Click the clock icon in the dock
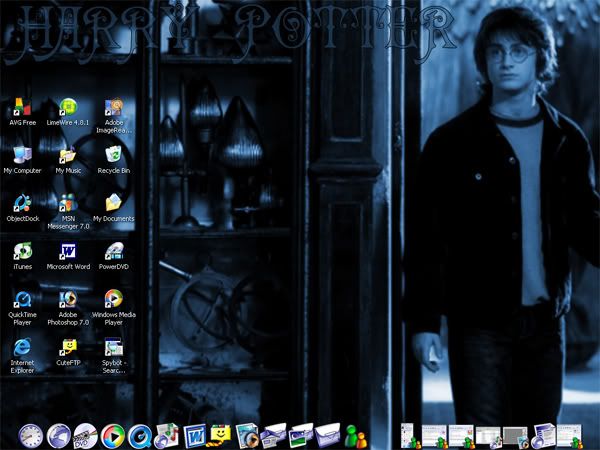This screenshot has height=450, width=600. [x=31, y=436]
